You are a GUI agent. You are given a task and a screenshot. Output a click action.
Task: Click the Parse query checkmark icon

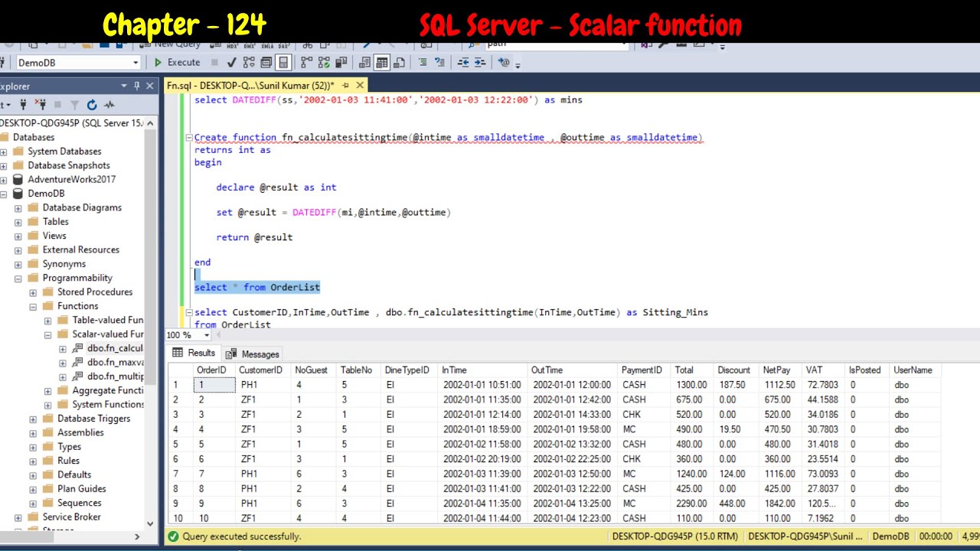231,63
